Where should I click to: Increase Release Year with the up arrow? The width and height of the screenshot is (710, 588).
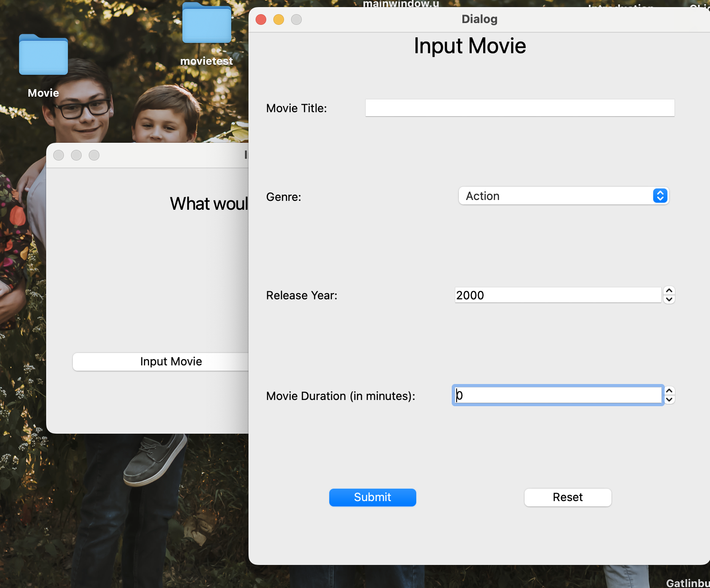coord(669,291)
